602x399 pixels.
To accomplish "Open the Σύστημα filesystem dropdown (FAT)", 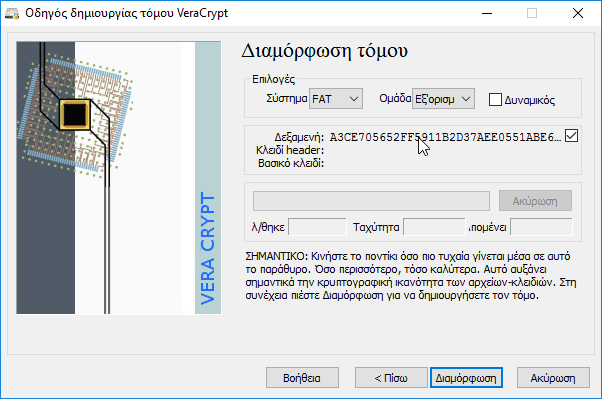I will (x=336, y=99).
